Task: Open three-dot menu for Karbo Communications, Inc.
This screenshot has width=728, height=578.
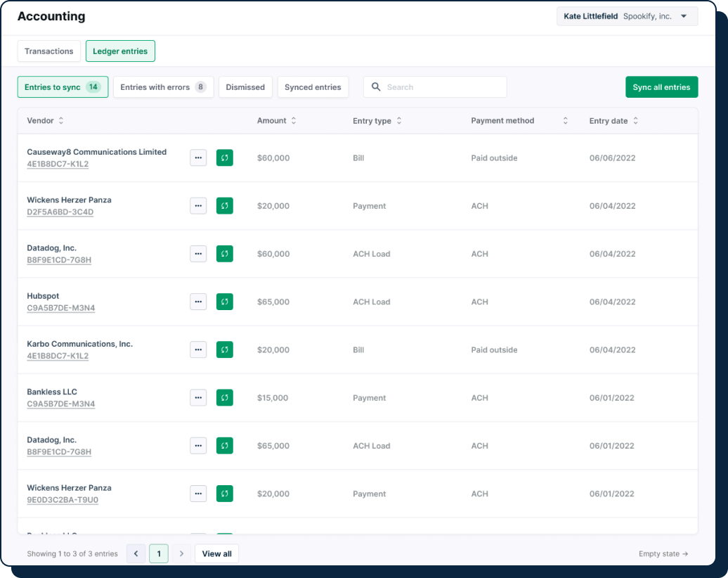Action: point(198,349)
